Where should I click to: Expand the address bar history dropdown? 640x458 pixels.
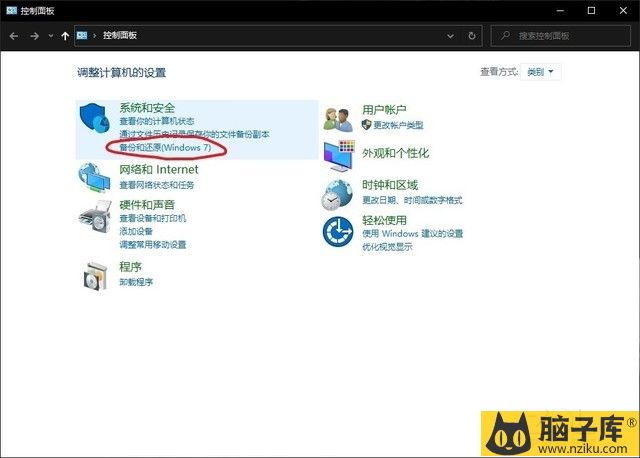(450, 36)
